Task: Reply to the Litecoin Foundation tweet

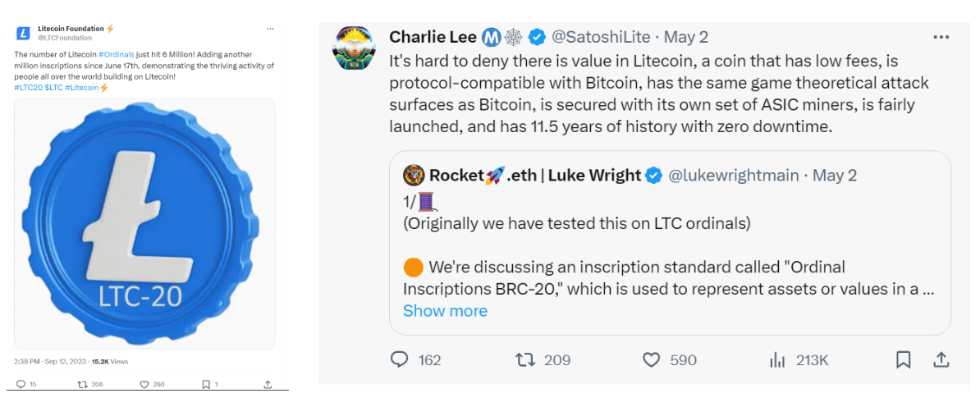Action: (x=21, y=384)
